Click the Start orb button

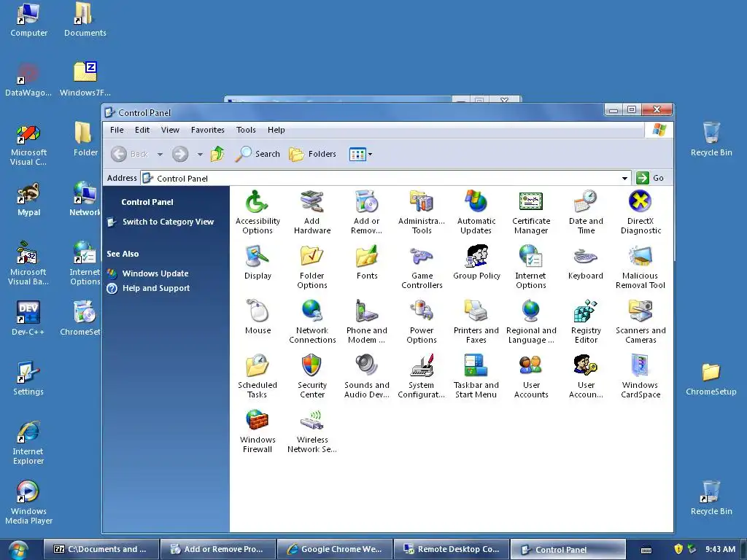pos(18,551)
